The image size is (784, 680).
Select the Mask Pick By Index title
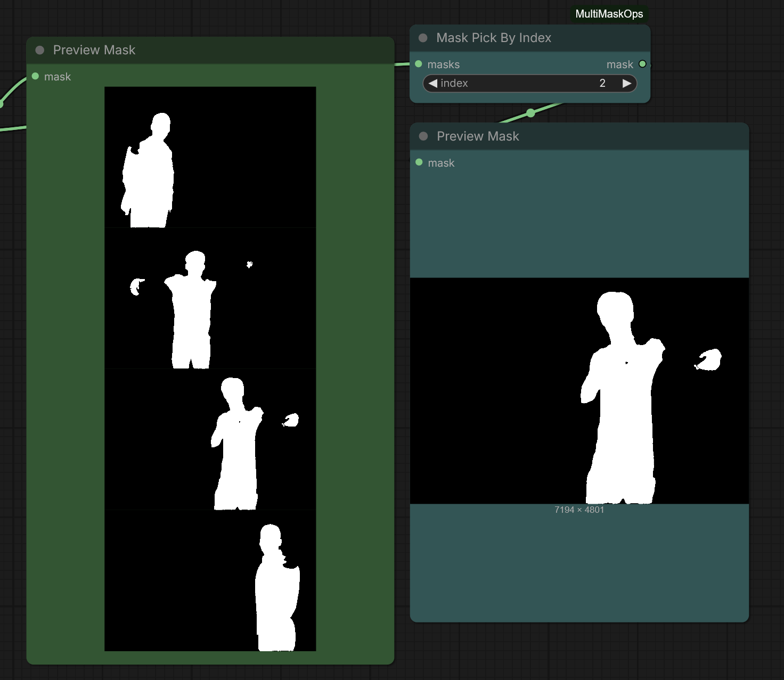pos(494,38)
